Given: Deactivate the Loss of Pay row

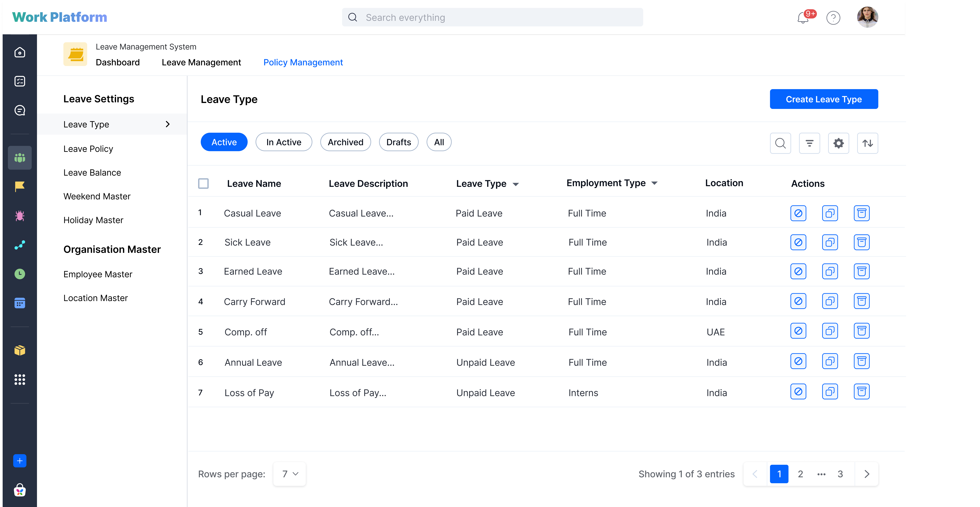Looking at the screenshot, I should tap(798, 391).
